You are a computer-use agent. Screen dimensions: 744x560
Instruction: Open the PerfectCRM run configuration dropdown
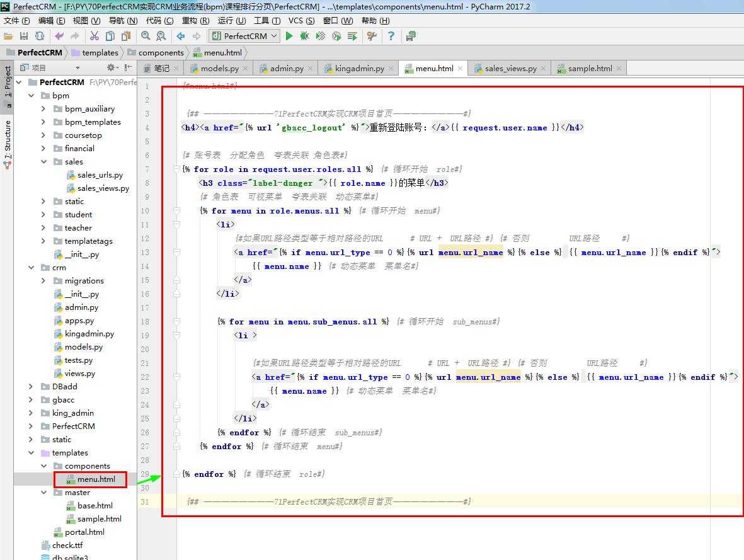(245, 36)
